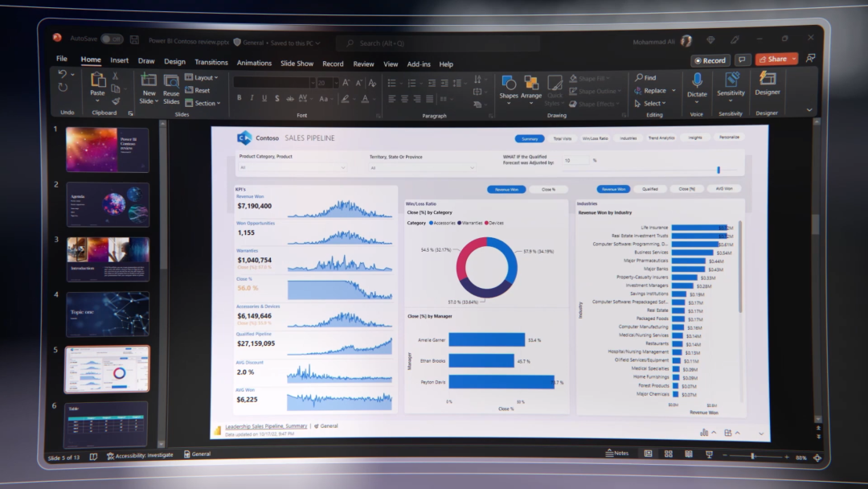Click the Increase Font Size icon
868x489 pixels.
(x=346, y=83)
